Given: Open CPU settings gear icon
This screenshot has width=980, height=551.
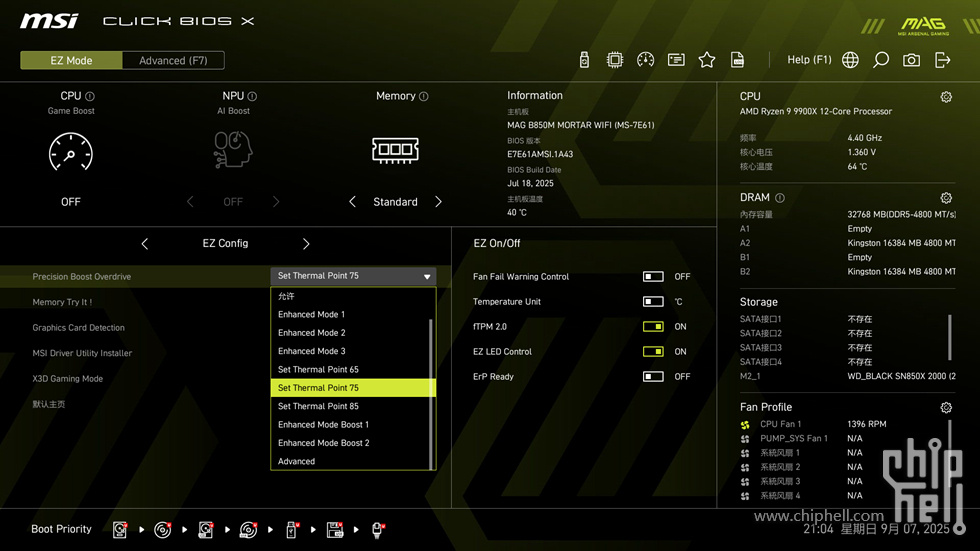Looking at the screenshot, I should tap(946, 97).
